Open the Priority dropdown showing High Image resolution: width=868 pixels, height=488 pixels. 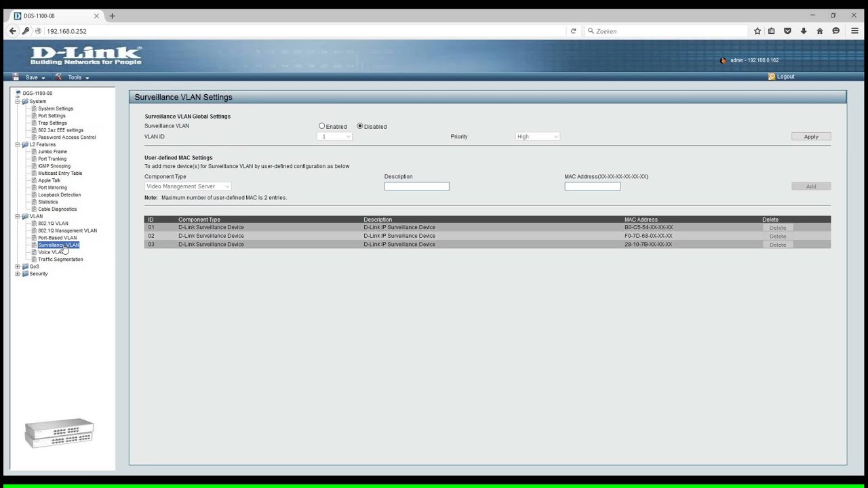tap(538, 137)
